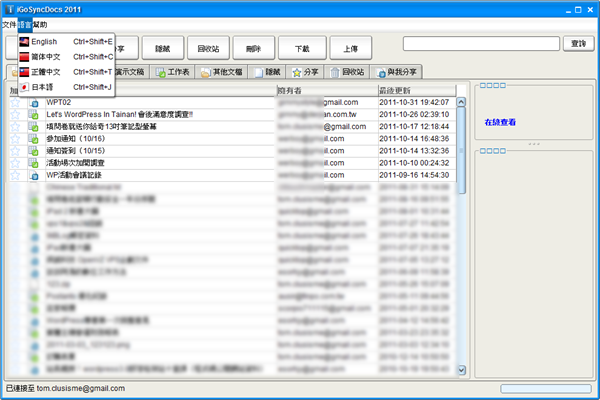Click the date 2011-10-10 00:24:32
This screenshot has height=400, width=600.
[414, 163]
